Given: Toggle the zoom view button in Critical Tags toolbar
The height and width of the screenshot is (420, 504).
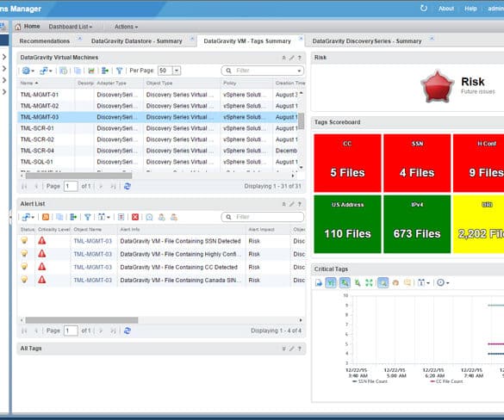Looking at the screenshot, I should pyautogui.click(x=383, y=283).
